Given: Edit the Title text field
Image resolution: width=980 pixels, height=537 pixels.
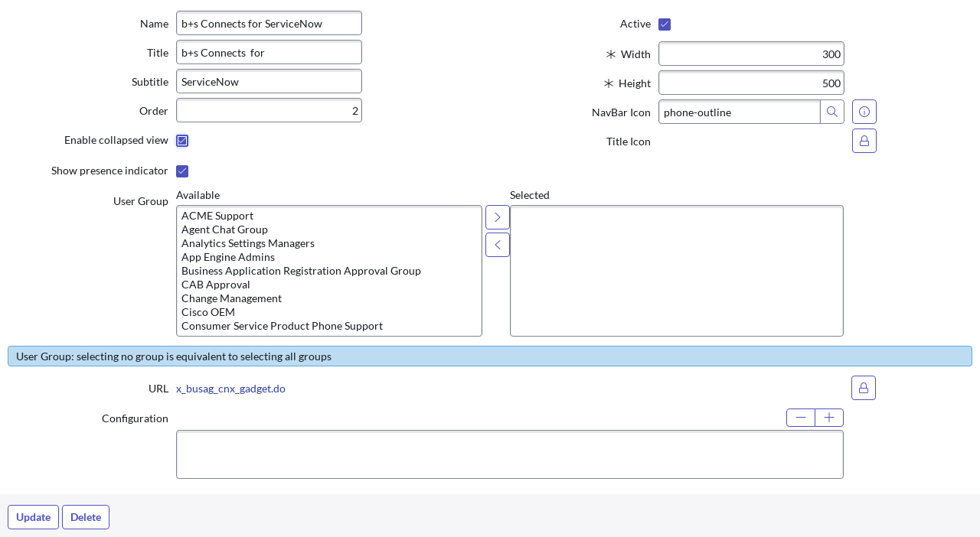Looking at the screenshot, I should point(269,52).
